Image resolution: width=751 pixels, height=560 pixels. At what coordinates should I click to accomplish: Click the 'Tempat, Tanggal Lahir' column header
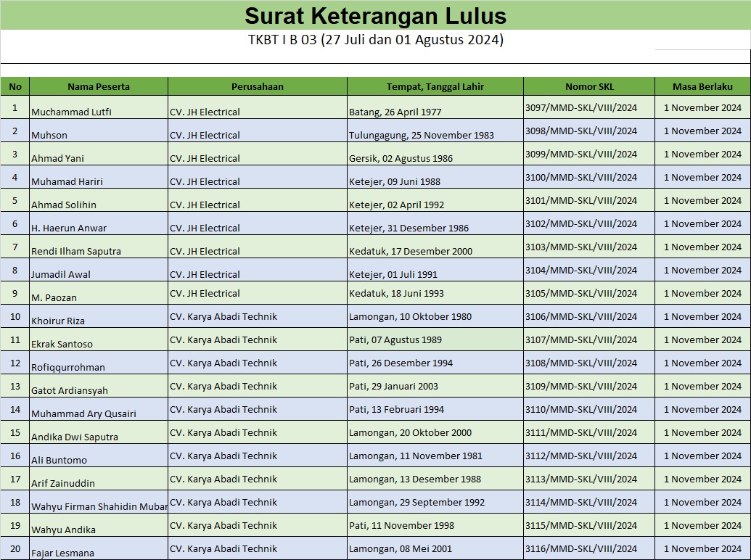(435, 86)
